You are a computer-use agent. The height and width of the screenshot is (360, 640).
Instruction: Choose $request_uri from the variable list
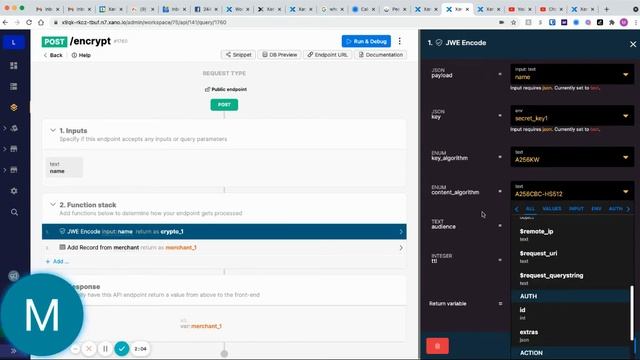[571, 257]
